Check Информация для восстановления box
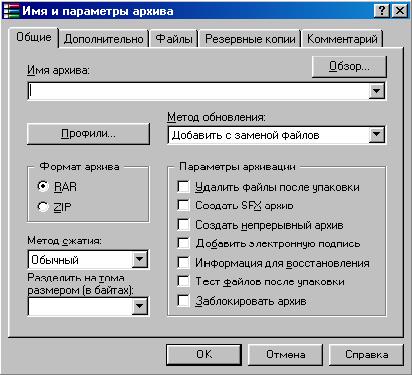412x375 pixels. (184, 262)
